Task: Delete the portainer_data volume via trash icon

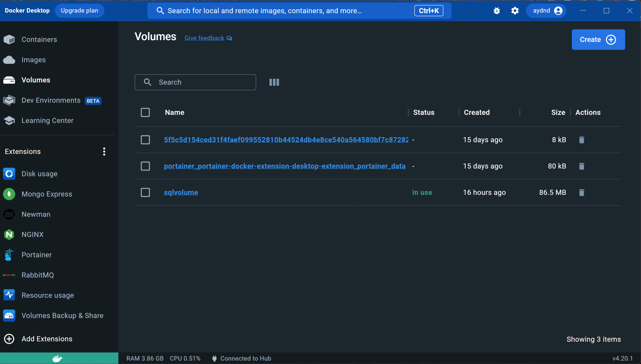Action: [x=582, y=166]
